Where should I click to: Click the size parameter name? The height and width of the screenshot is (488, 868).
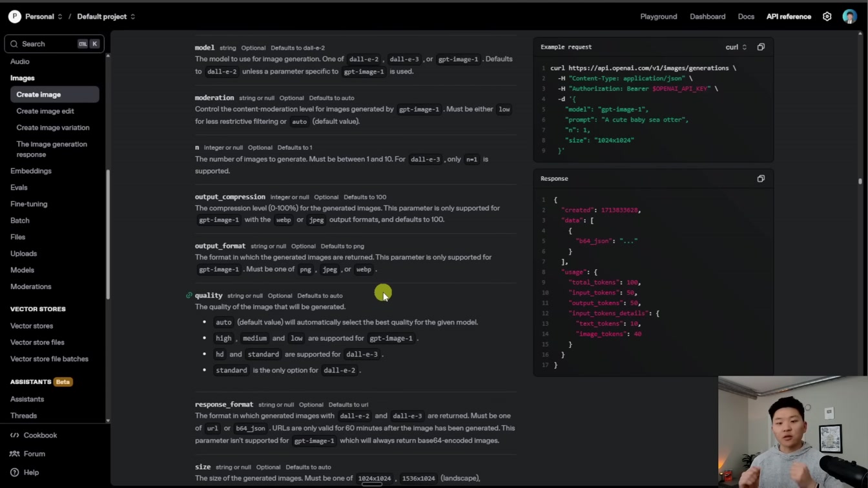(x=203, y=467)
